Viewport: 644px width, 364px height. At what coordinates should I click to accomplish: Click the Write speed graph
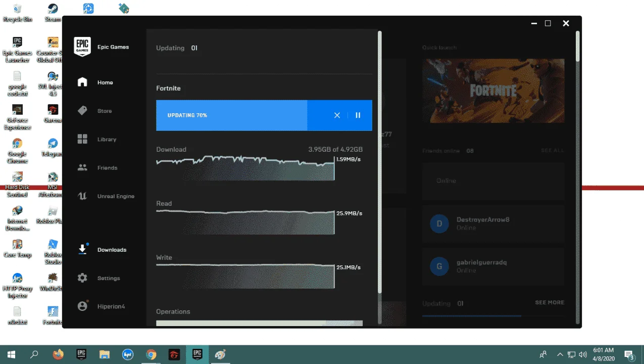point(245,276)
